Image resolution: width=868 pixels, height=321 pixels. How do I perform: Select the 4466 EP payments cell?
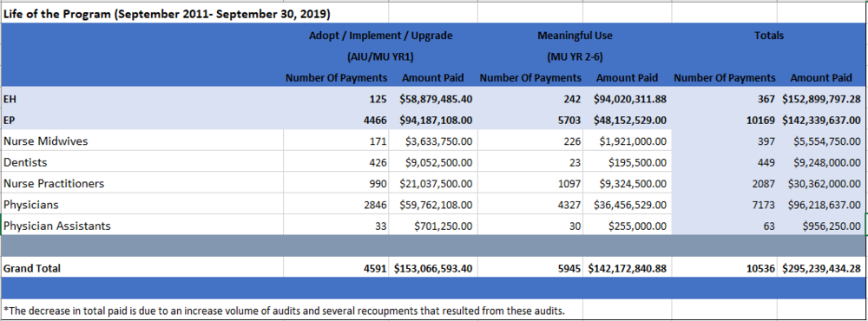337,120
